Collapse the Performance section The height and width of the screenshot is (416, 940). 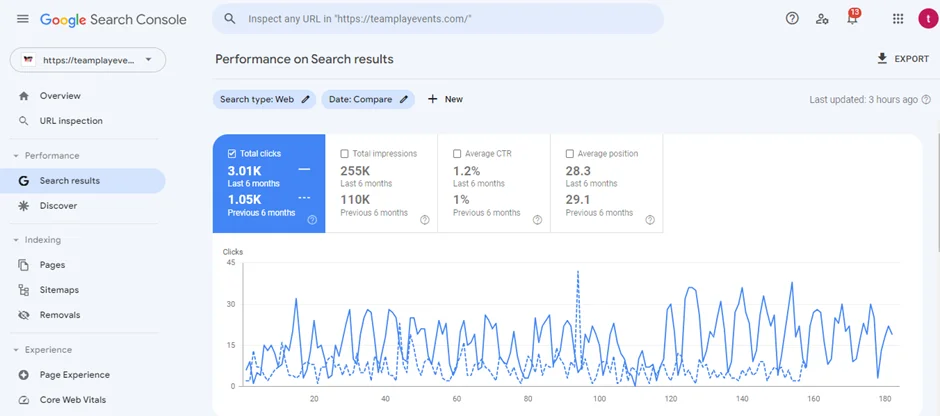click(46, 156)
